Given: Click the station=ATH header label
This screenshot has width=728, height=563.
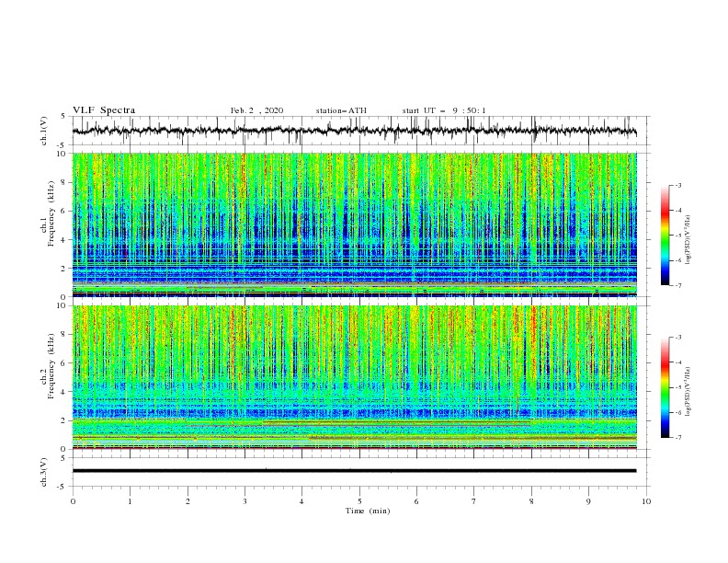Looking at the screenshot, I should (x=341, y=110).
